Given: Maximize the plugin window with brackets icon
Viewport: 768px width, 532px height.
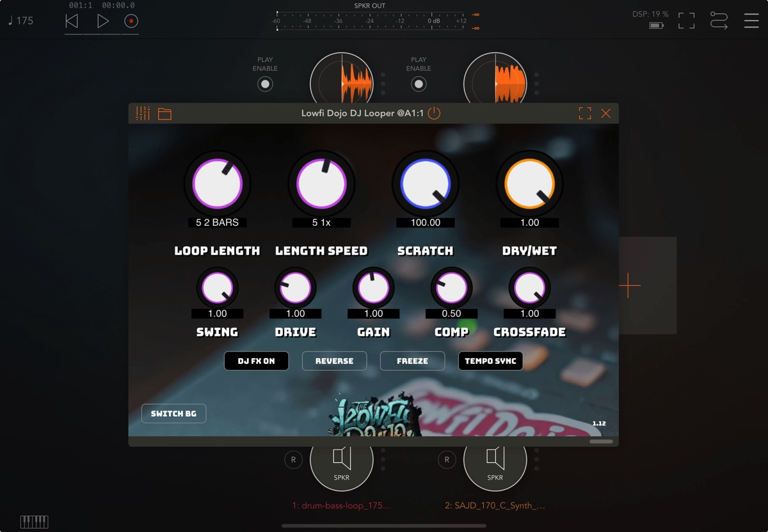Looking at the screenshot, I should click(x=585, y=113).
